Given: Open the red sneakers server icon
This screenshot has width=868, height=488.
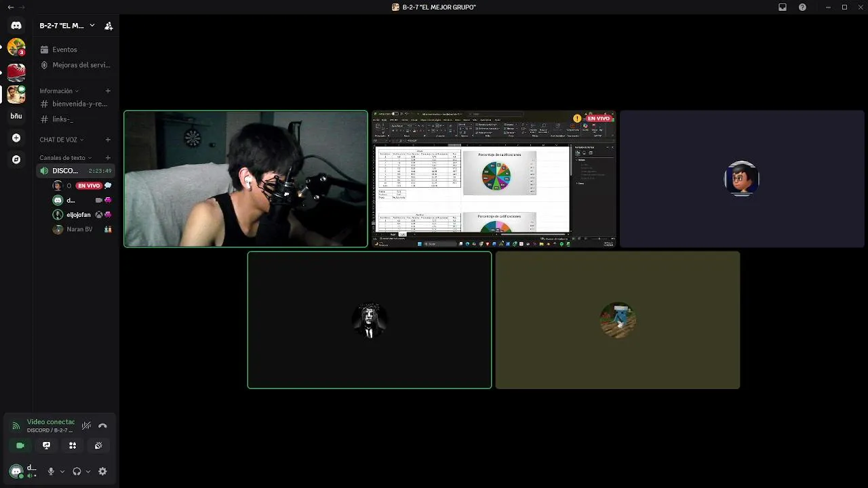Looking at the screenshot, I should click(x=16, y=72).
